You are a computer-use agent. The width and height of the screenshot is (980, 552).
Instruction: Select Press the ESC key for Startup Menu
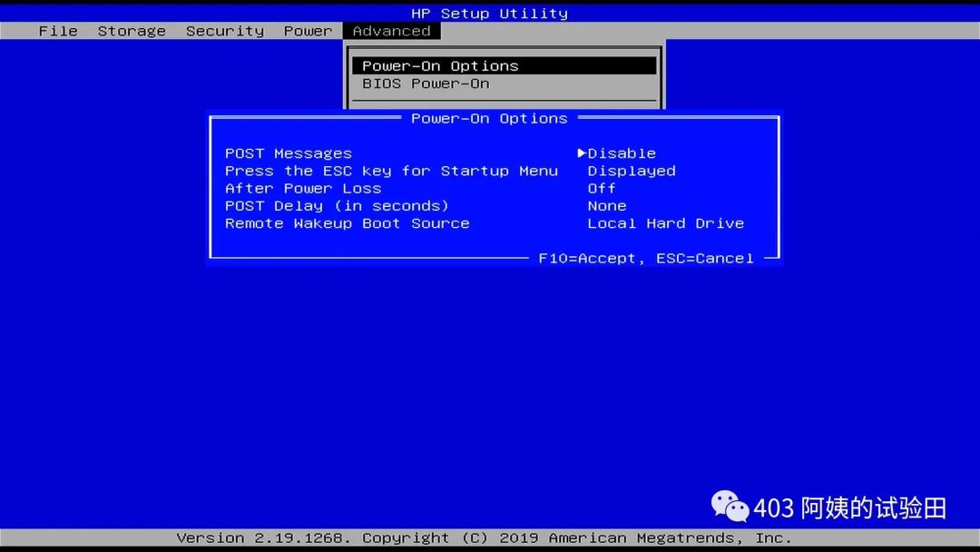click(391, 171)
